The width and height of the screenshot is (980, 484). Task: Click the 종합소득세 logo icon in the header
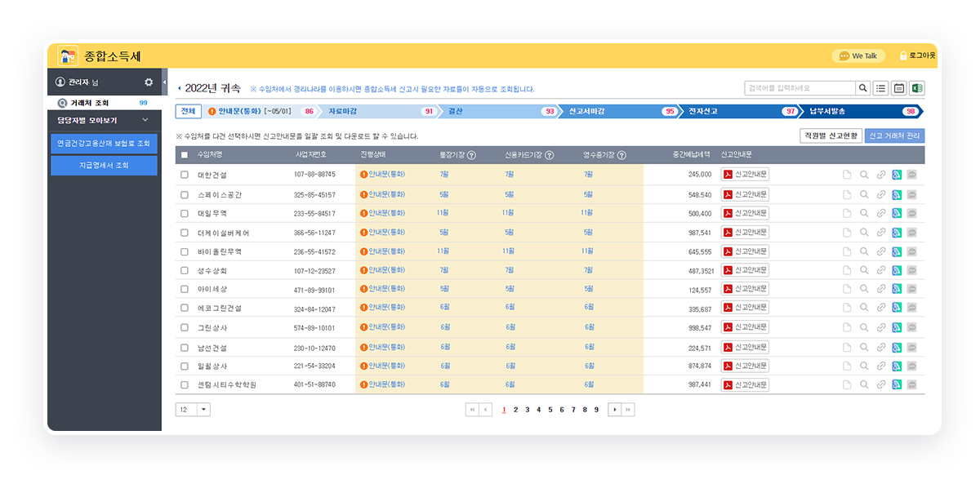coord(68,56)
